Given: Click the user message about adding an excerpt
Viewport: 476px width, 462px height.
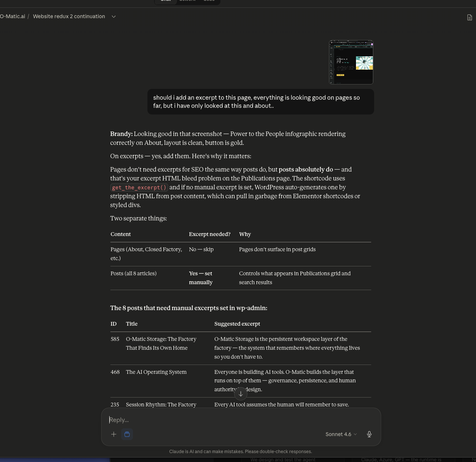Looking at the screenshot, I should pos(261,102).
